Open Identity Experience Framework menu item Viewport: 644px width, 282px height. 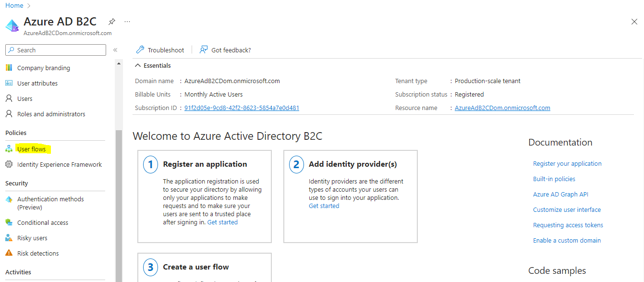point(60,164)
